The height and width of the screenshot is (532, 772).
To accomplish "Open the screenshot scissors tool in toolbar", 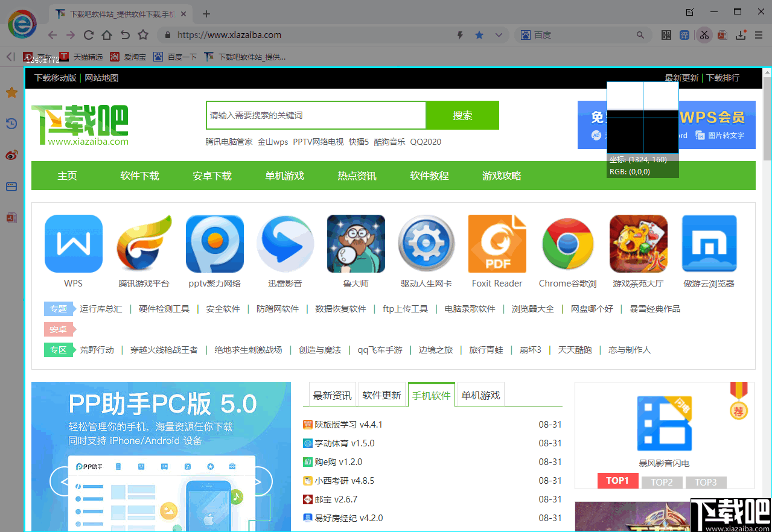I will tap(704, 35).
